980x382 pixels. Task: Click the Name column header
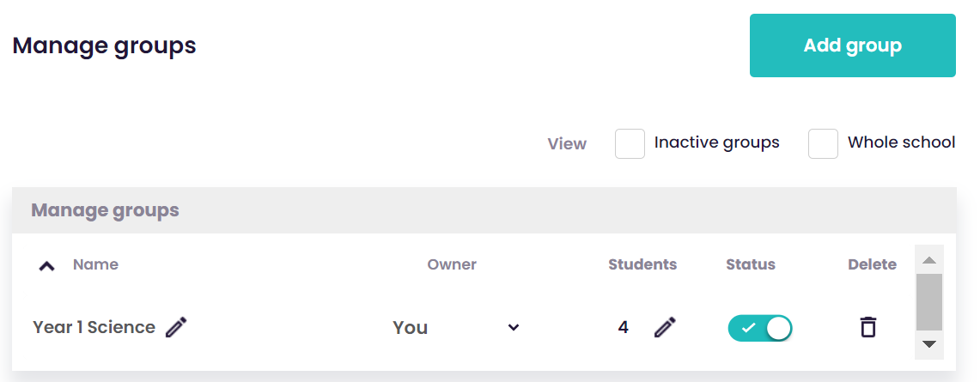95,264
